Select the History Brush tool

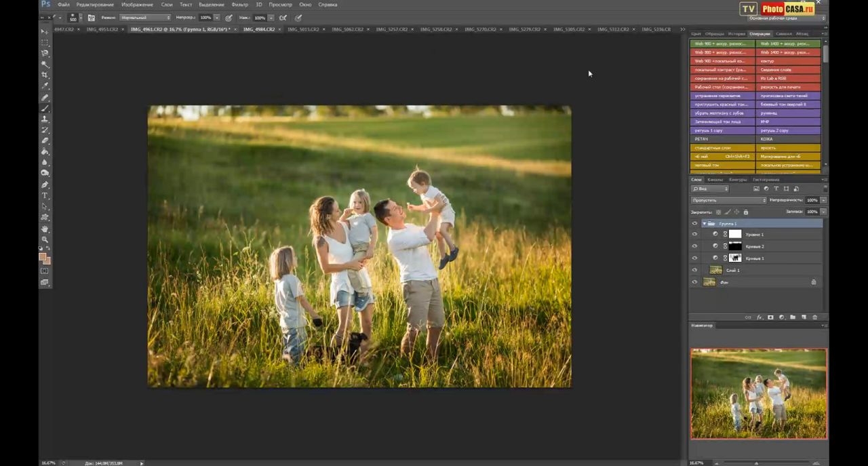(x=45, y=130)
